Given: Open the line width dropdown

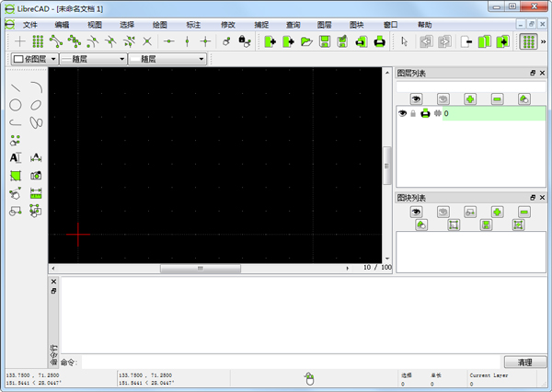Looking at the screenshot, I should point(93,59).
